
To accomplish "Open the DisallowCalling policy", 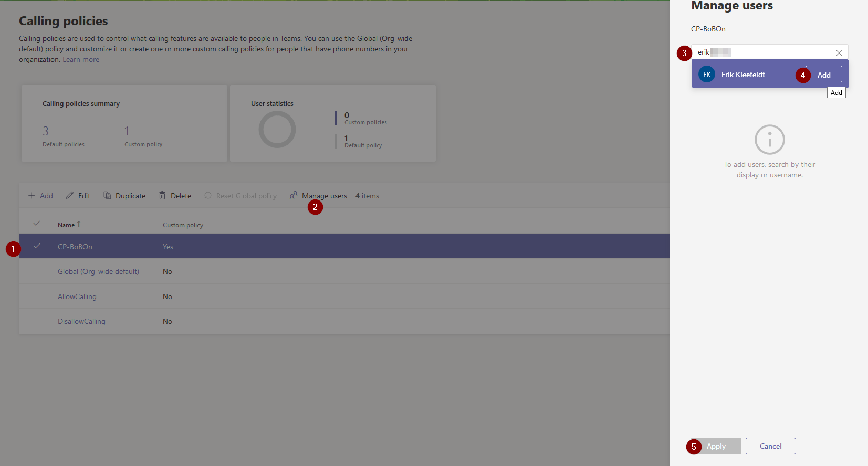I will (x=81, y=321).
